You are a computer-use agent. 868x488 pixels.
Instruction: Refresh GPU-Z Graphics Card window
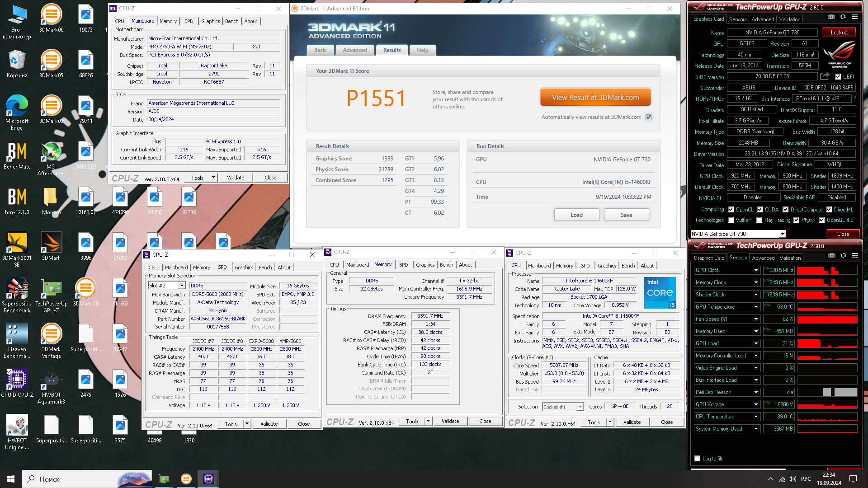[x=843, y=17]
